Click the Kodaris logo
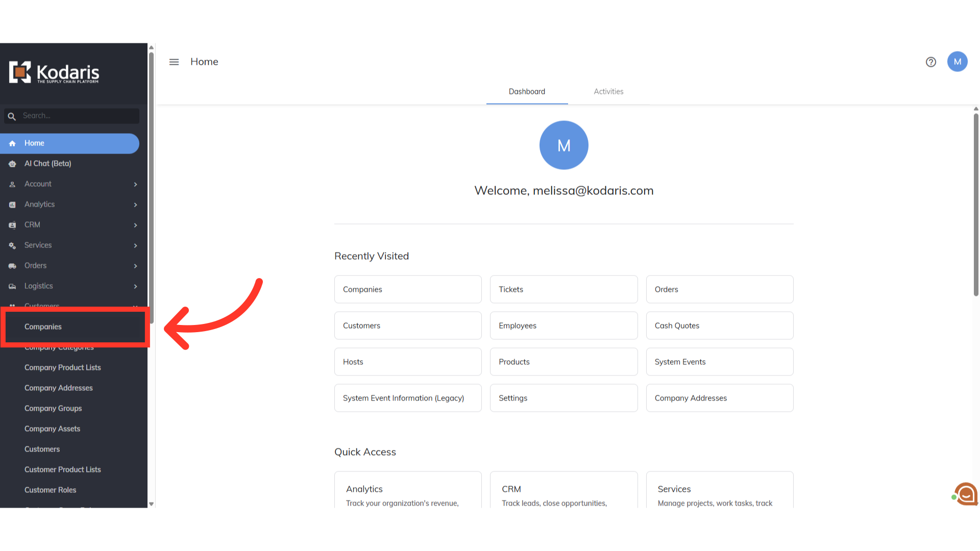The width and height of the screenshot is (980, 551). [54, 72]
